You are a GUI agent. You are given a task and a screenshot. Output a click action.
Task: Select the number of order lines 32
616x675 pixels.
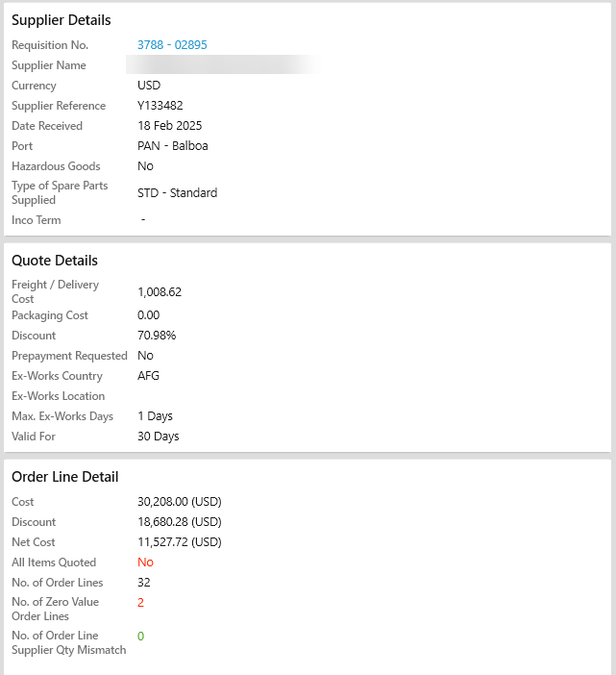(144, 583)
